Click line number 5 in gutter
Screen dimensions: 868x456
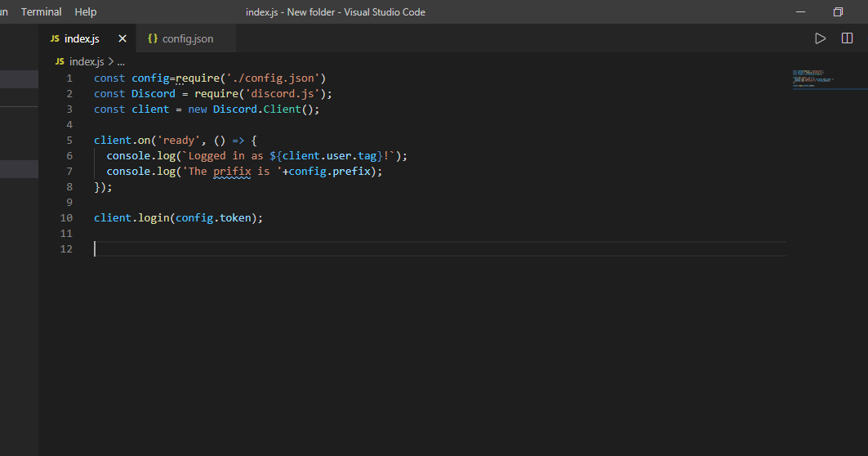[69, 141]
